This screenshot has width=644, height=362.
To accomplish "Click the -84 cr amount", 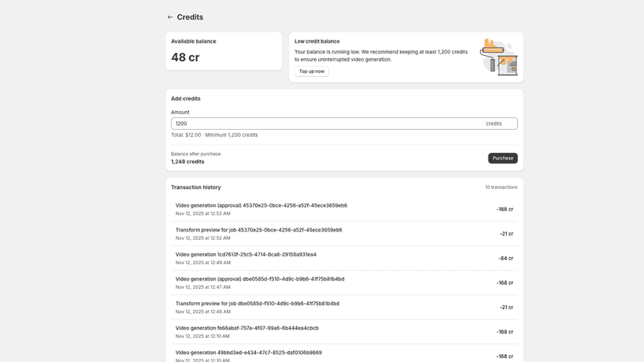I will 506,258.
